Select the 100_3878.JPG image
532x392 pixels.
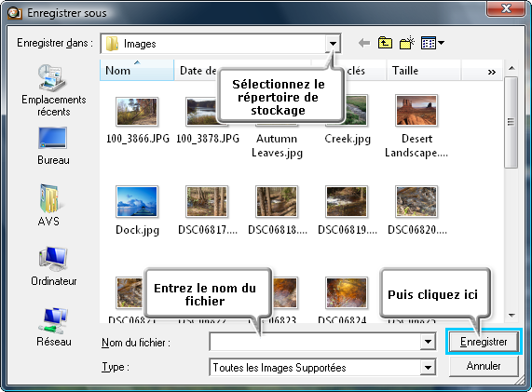202,111
